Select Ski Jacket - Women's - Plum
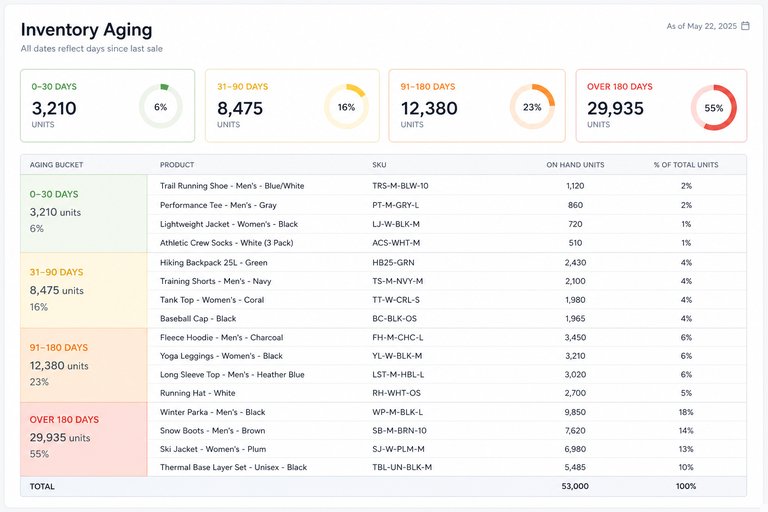The width and height of the screenshot is (768, 512). tap(213, 449)
